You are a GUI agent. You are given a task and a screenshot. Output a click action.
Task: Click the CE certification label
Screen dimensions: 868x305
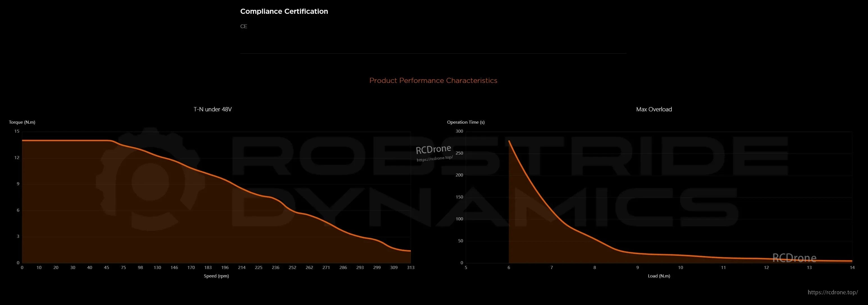click(x=244, y=26)
